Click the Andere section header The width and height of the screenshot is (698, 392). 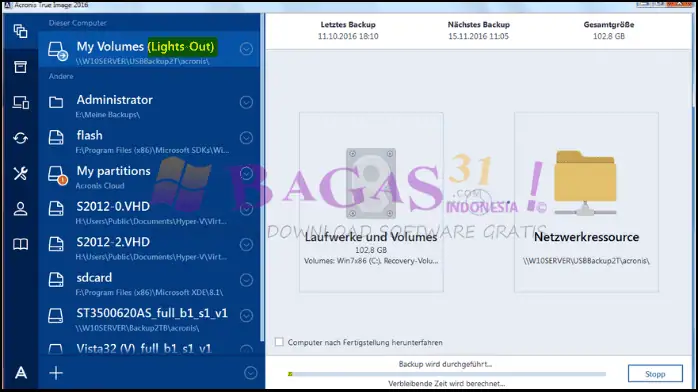click(x=61, y=77)
